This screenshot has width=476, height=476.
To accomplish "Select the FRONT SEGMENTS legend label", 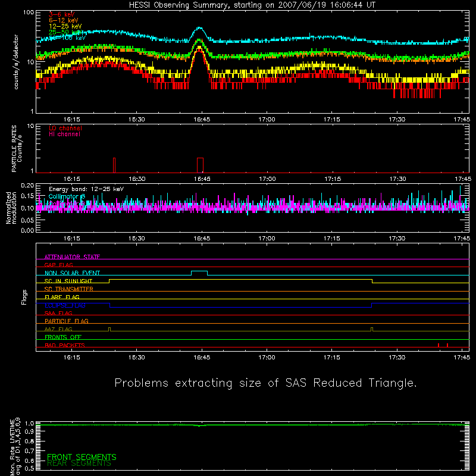I will (x=82, y=457).
